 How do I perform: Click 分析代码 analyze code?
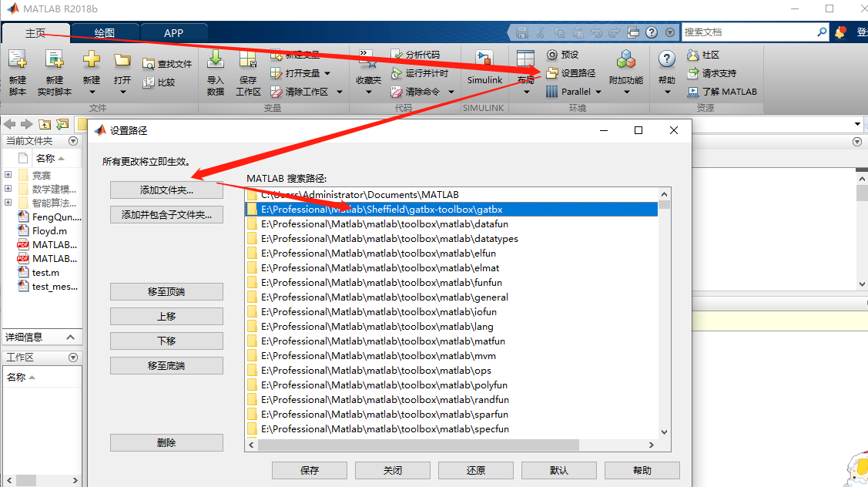(416, 54)
